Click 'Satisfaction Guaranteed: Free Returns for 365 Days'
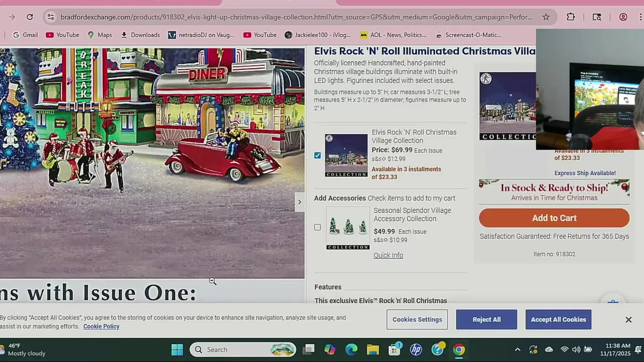The height and width of the screenshot is (362, 644). point(554,236)
